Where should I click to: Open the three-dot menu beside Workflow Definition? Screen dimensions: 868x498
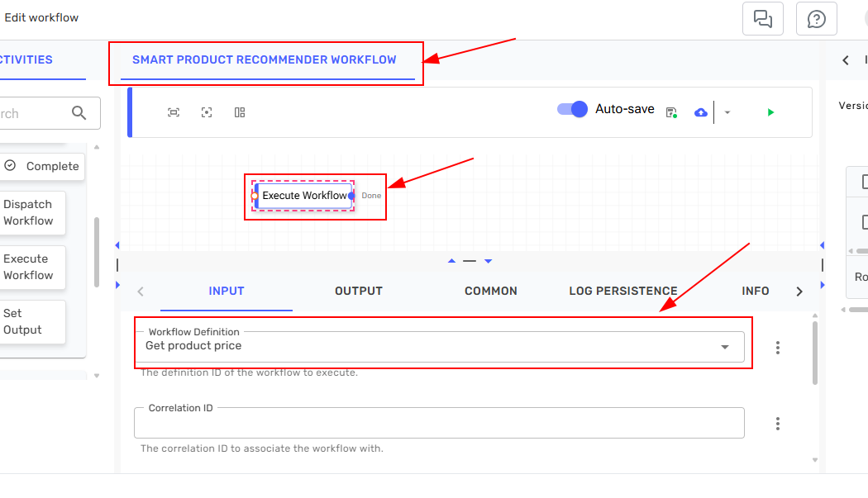click(778, 348)
